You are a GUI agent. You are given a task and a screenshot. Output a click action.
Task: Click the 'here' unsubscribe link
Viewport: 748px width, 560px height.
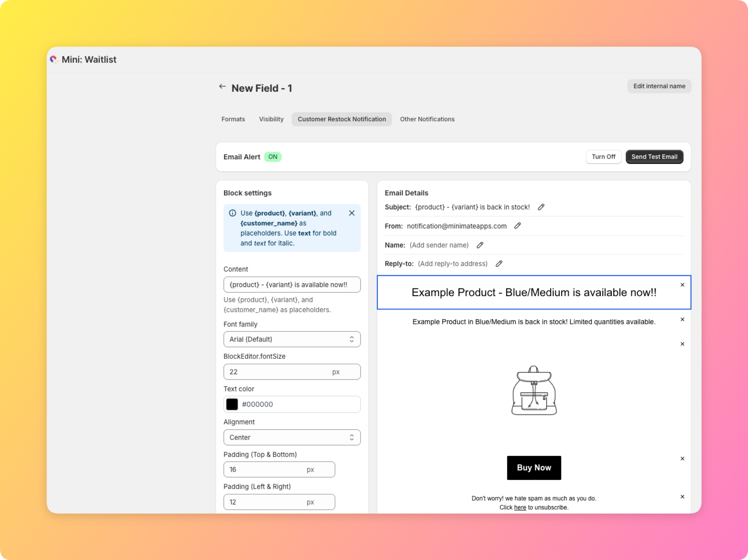click(x=520, y=507)
